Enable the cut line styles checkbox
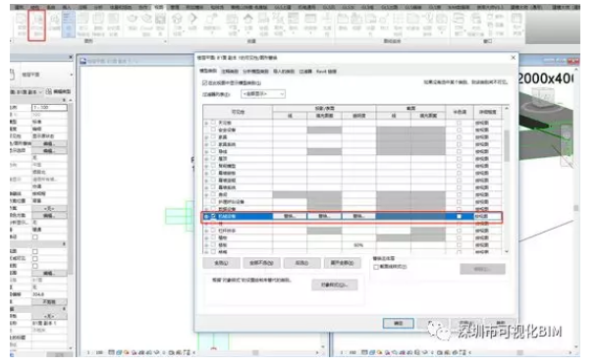 [x=376, y=267]
